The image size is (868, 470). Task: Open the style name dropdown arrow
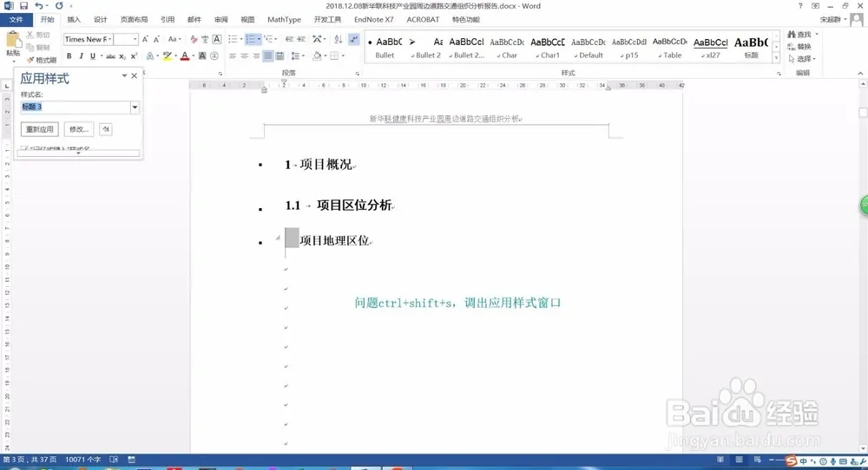pyautogui.click(x=135, y=108)
